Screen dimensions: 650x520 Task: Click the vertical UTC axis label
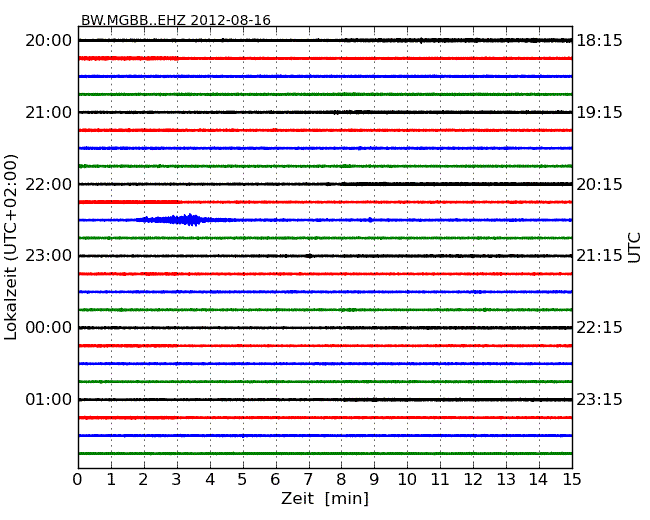(x=634, y=248)
